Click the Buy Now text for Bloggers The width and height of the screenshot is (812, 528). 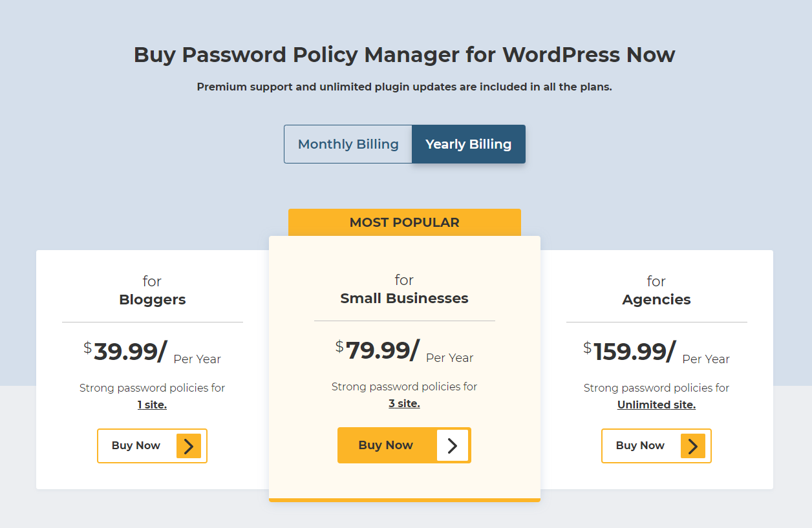pyautogui.click(x=136, y=445)
